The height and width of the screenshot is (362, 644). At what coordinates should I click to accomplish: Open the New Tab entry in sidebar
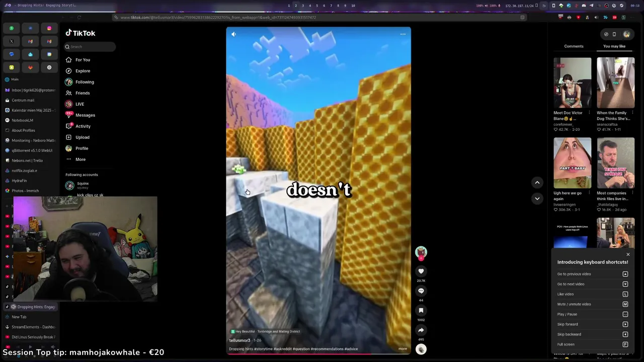coord(30,317)
